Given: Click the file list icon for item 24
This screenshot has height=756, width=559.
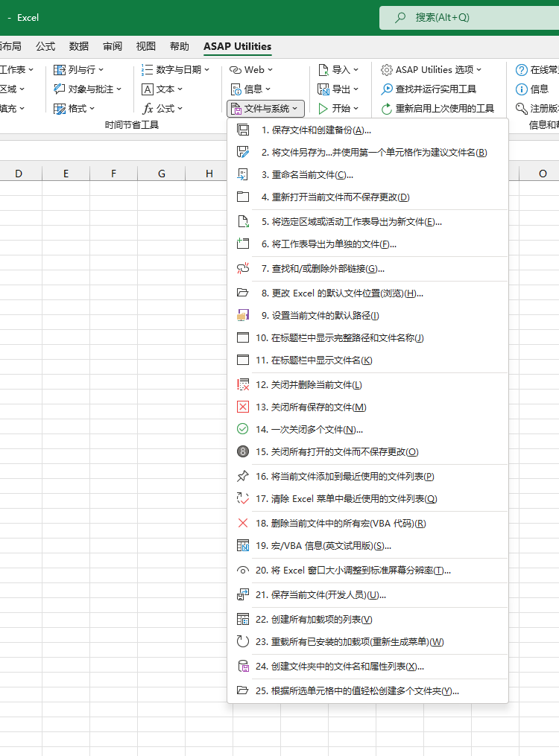Looking at the screenshot, I should point(243,666).
